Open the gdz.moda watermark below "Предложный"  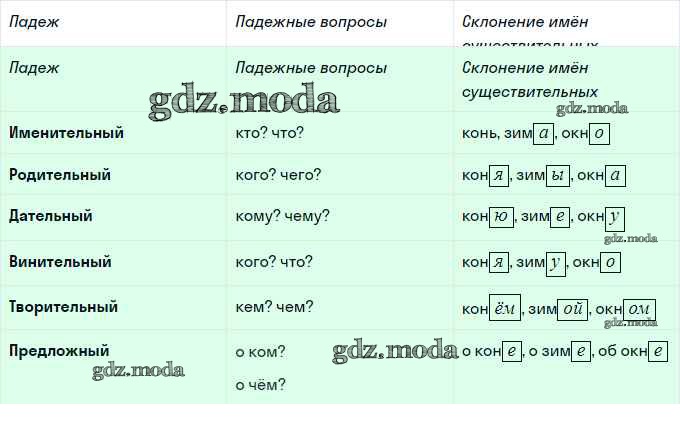tap(138, 371)
